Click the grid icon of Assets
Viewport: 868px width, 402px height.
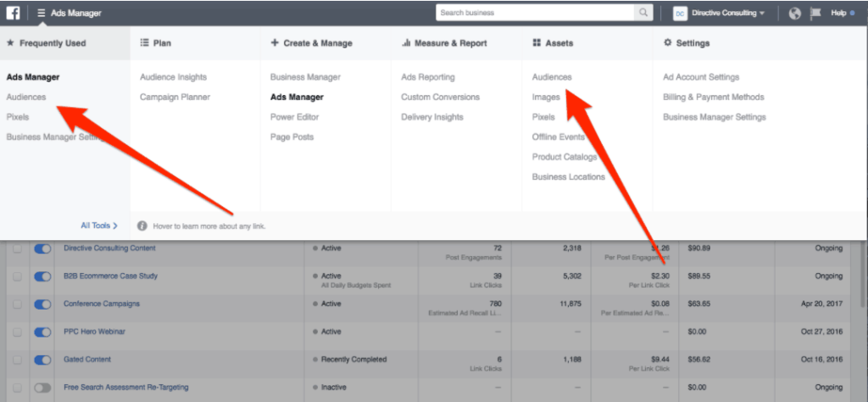coord(537,42)
